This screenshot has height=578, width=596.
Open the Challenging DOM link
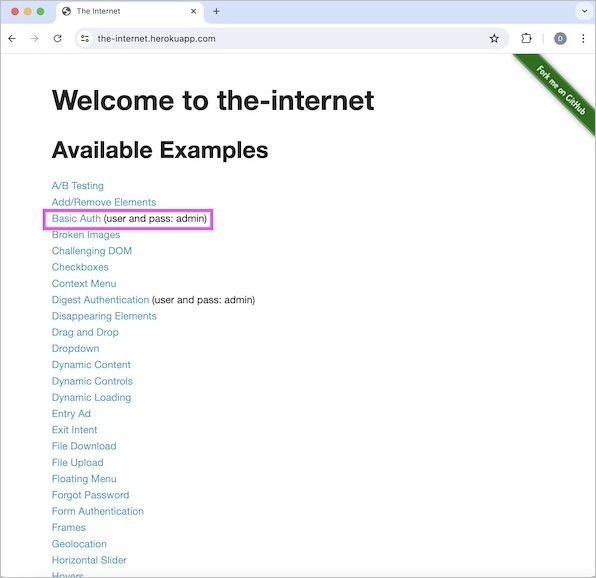pyautogui.click(x=92, y=251)
